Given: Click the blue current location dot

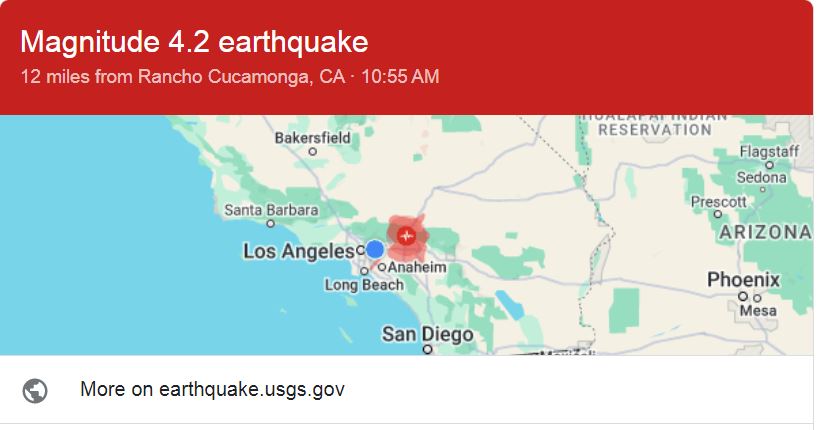Looking at the screenshot, I should coord(375,250).
